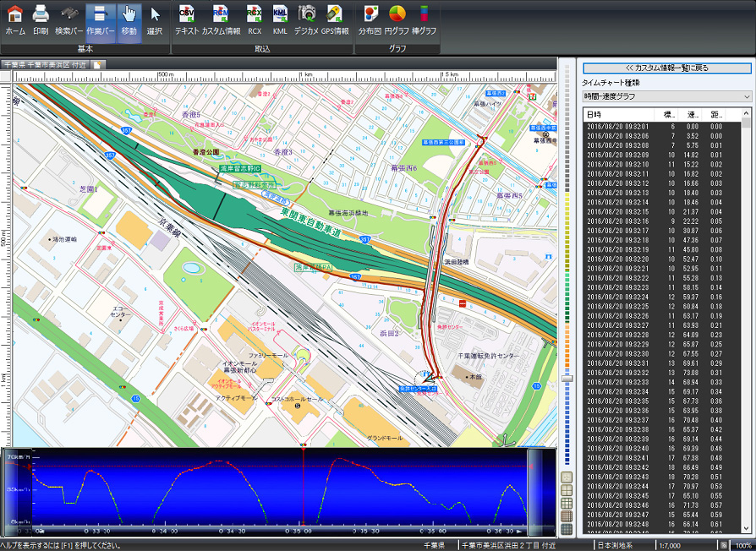
Task: Import GPS情報 data
Action: coord(335,21)
